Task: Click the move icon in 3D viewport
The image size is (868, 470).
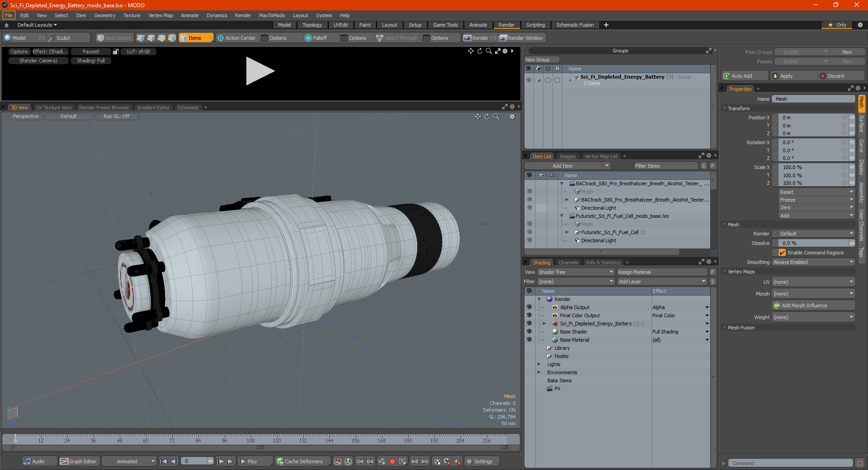Action: pos(478,117)
